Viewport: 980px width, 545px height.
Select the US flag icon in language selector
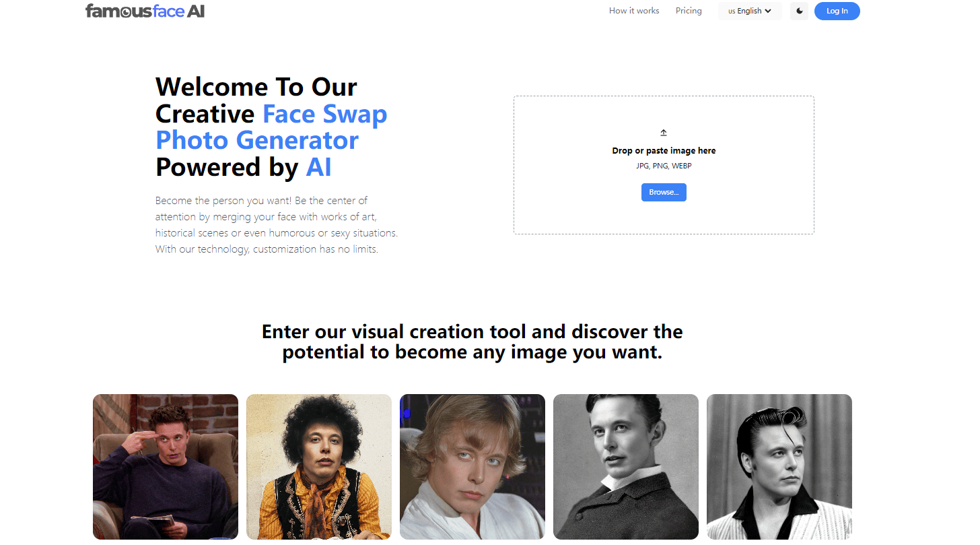[x=732, y=11]
